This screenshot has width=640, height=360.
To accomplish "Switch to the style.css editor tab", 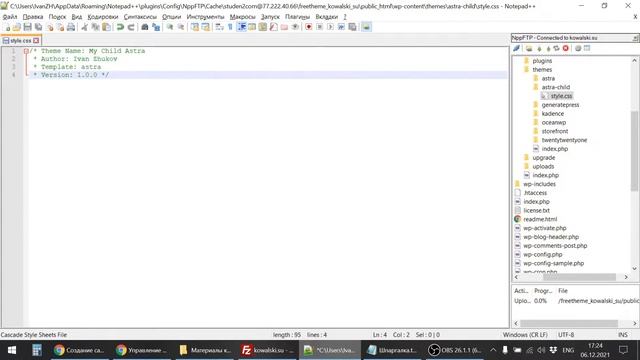I will pyautogui.click(x=20, y=40).
